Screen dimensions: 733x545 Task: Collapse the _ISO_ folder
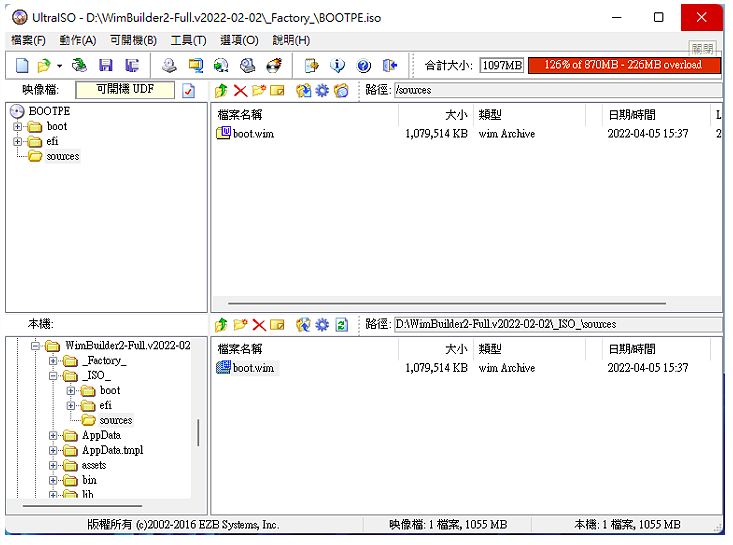tap(53, 376)
